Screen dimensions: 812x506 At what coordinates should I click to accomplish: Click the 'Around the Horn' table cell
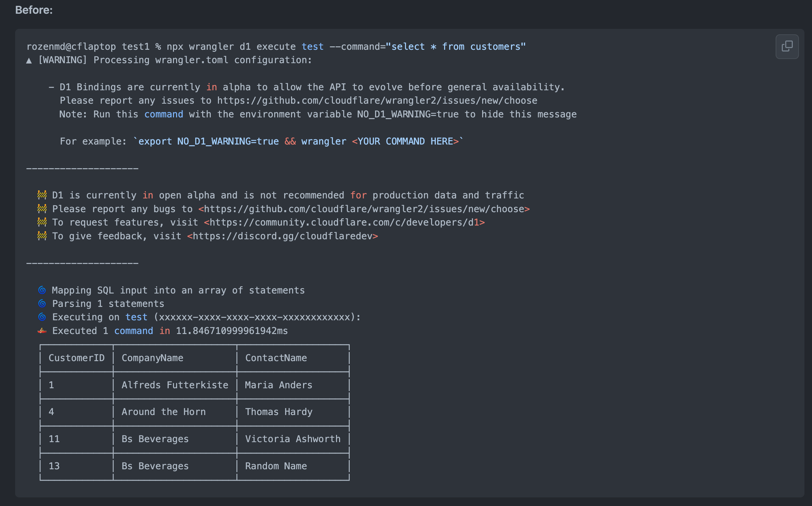click(163, 412)
